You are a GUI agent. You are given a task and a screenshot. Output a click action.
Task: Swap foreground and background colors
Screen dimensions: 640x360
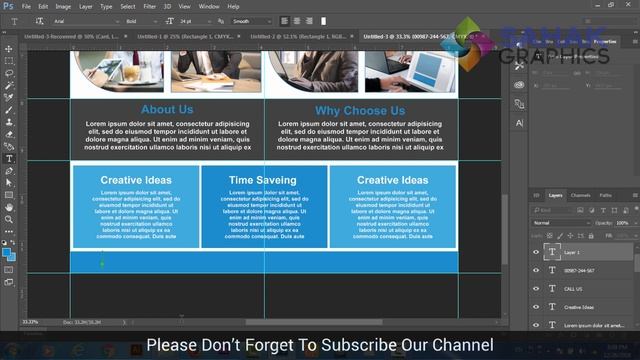13,242
